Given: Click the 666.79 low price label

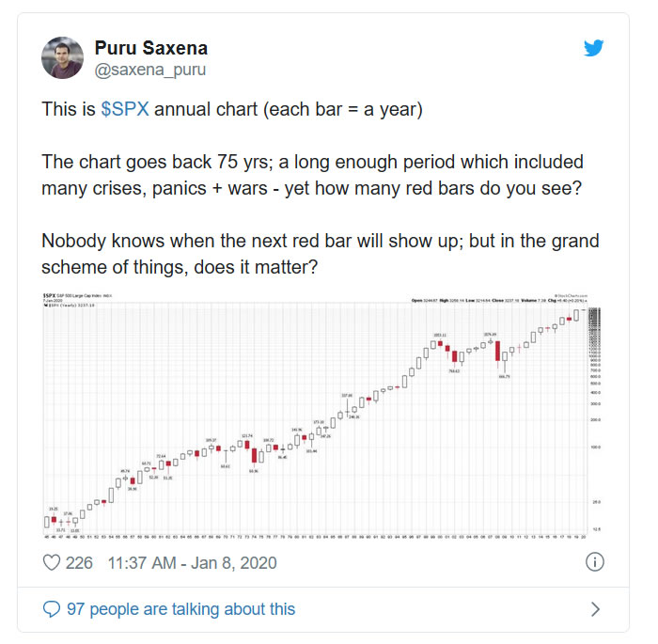Looking at the screenshot, I should (504, 375).
